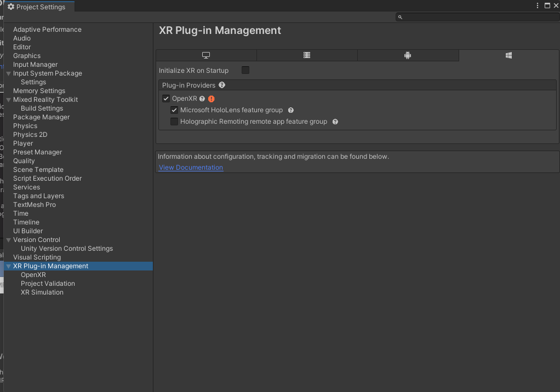Open the Android platform settings tab

point(407,55)
